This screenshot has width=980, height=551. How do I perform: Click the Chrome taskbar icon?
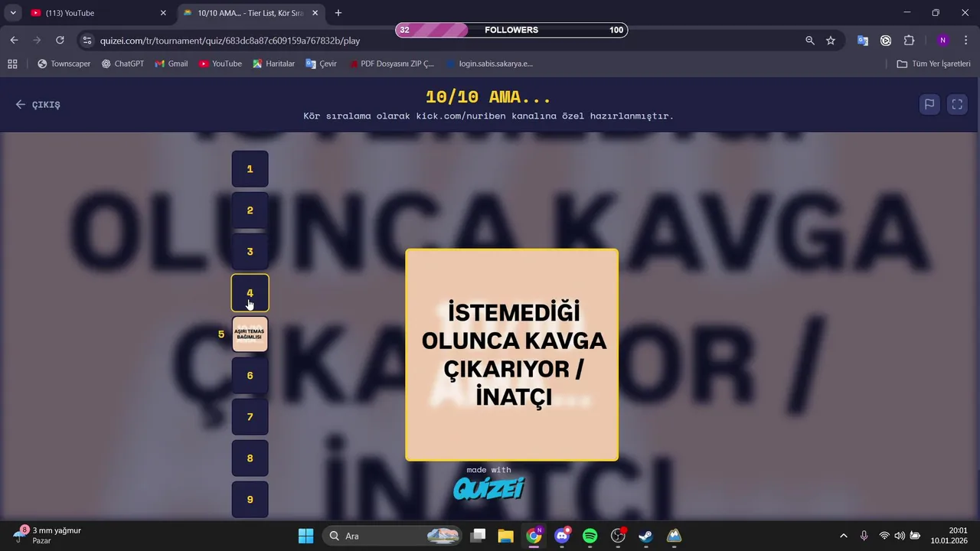tap(534, 536)
